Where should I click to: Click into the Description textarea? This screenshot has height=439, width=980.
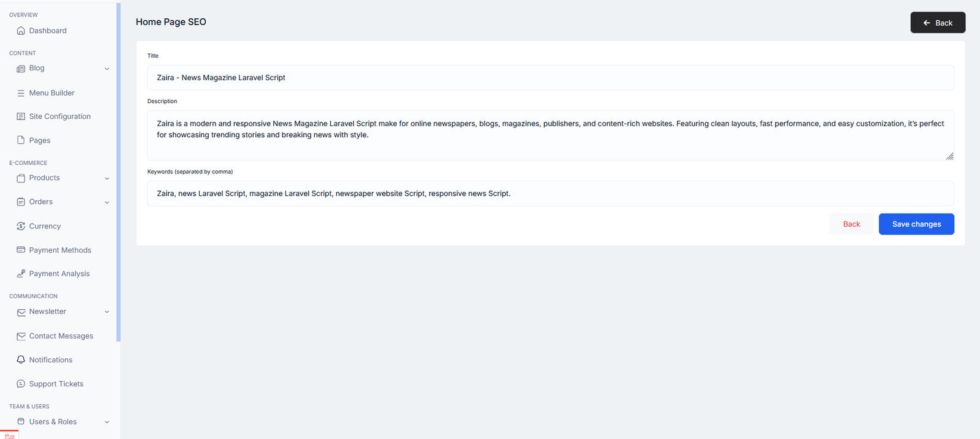click(x=551, y=135)
